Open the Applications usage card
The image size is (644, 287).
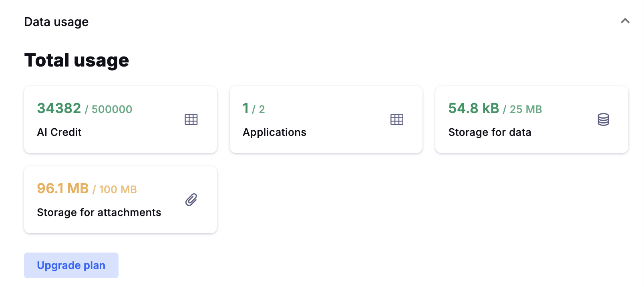(326, 119)
